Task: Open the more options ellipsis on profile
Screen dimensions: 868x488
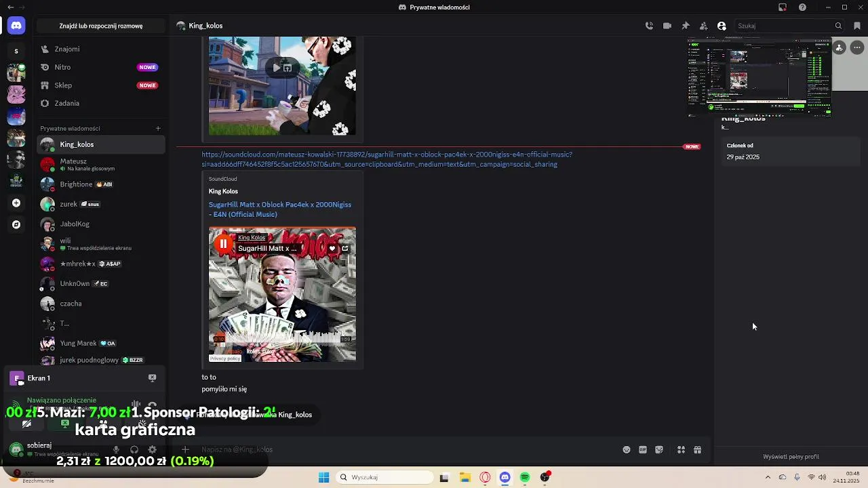Action: 857,47
